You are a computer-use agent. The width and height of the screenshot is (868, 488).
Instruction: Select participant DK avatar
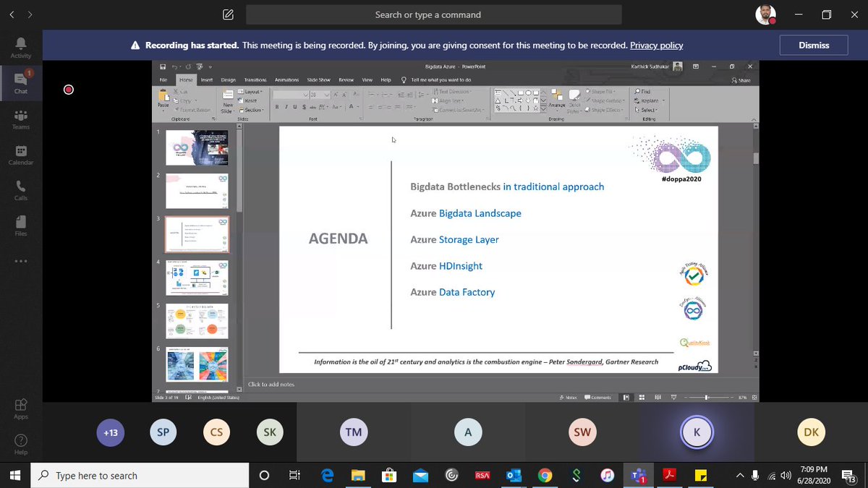[x=811, y=432]
